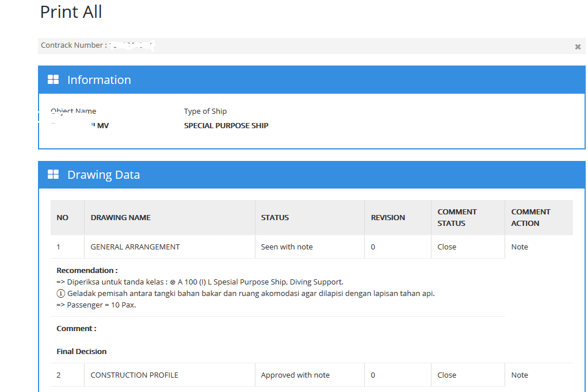Select the SPECIAL PURPOSE SHIP type value

(226, 126)
